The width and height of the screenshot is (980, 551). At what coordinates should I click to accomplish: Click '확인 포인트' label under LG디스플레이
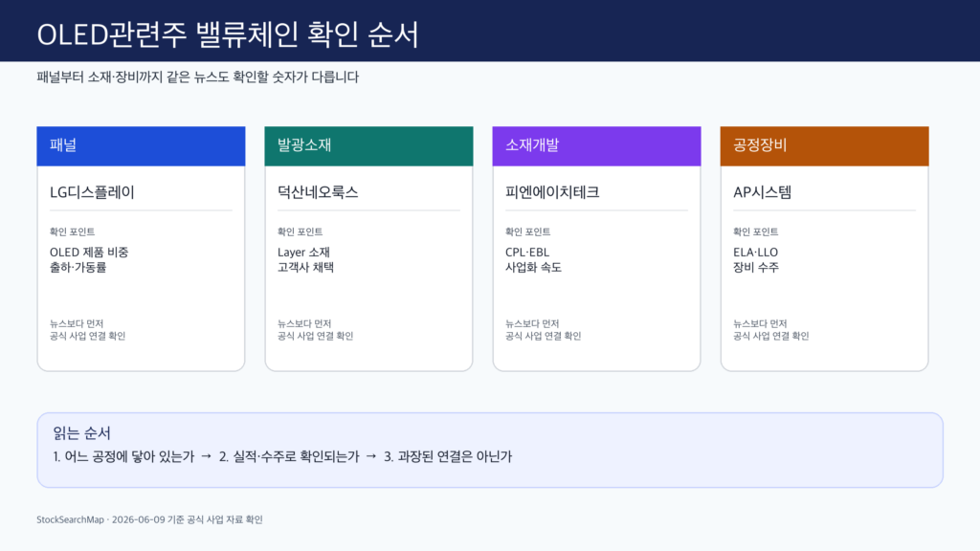tap(72, 231)
